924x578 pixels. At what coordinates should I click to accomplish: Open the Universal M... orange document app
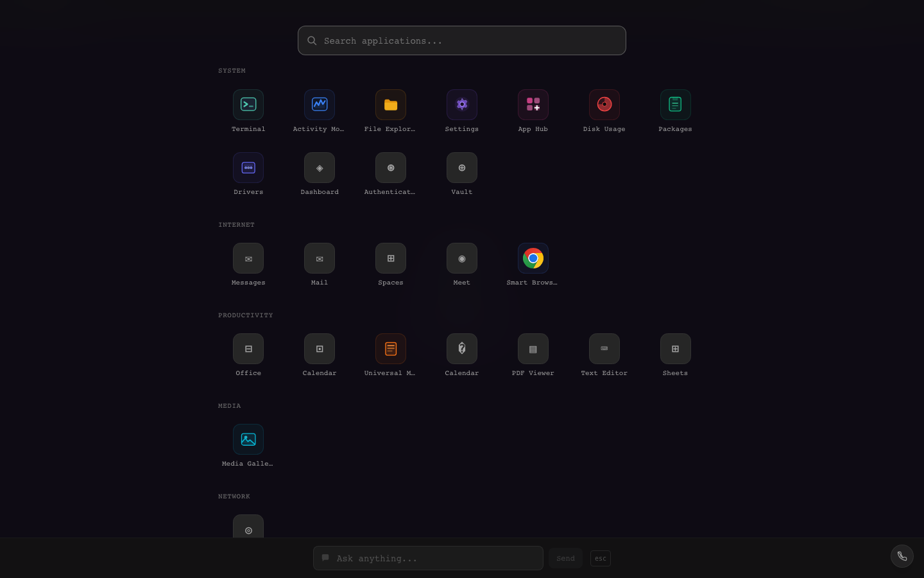tap(391, 349)
